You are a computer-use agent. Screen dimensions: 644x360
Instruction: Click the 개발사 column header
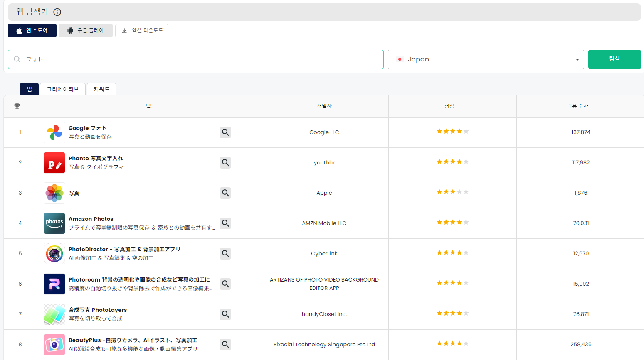(324, 106)
